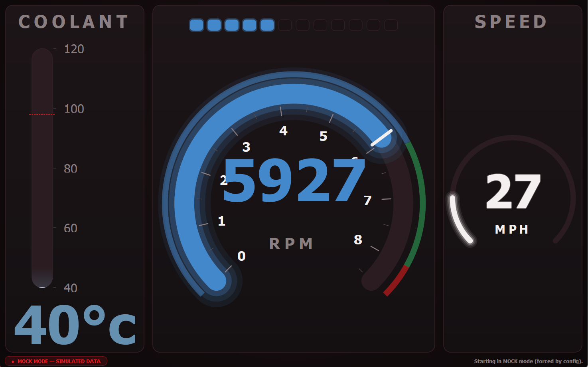Image resolution: width=588 pixels, height=367 pixels.
Task: Click the MPH unit label
Action: 512,229
